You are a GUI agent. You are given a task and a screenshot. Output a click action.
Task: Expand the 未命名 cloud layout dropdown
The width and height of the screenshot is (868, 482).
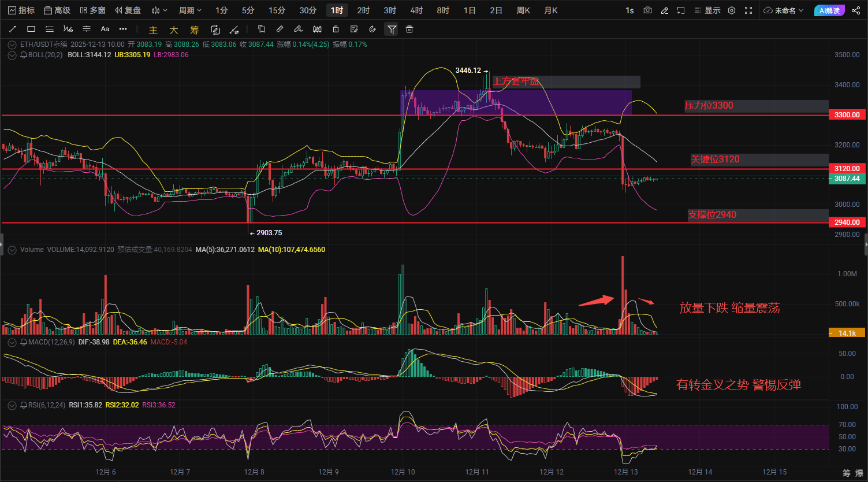click(784, 10)
